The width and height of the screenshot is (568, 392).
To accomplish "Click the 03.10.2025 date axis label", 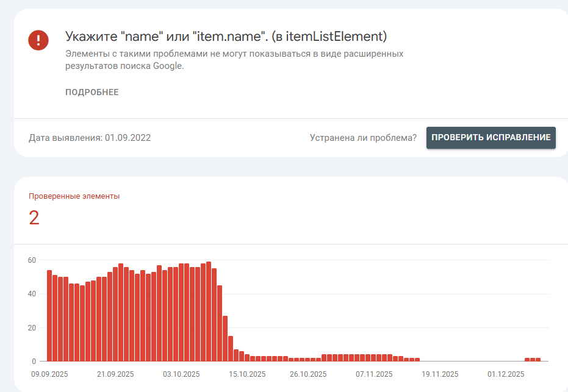I will point(182,374).
